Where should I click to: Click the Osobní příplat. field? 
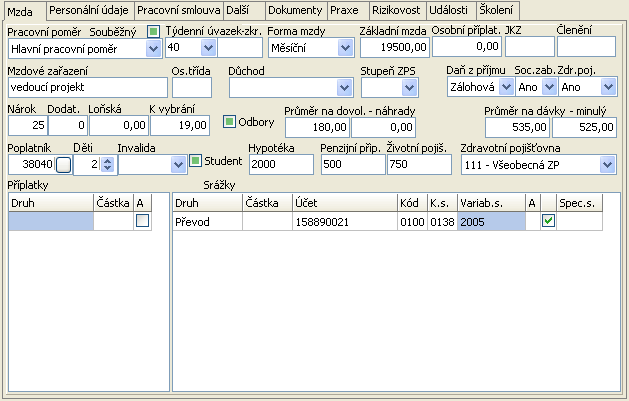click(x=467, y=47)
